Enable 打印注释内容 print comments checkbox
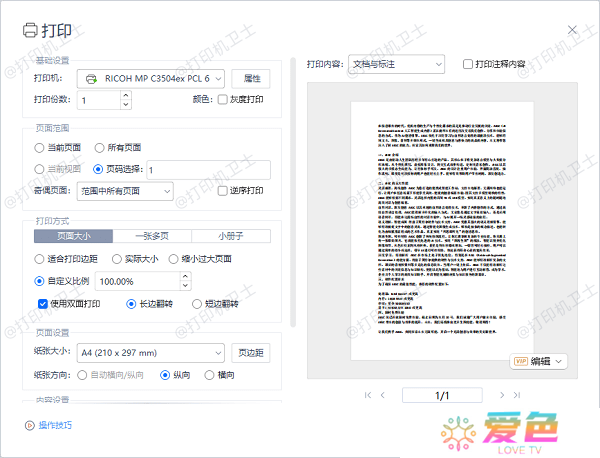 (x=468, y=64)
